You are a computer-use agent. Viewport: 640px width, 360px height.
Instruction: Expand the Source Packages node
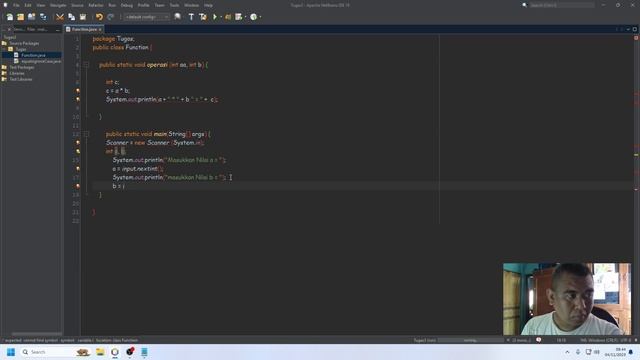[4, 43]
